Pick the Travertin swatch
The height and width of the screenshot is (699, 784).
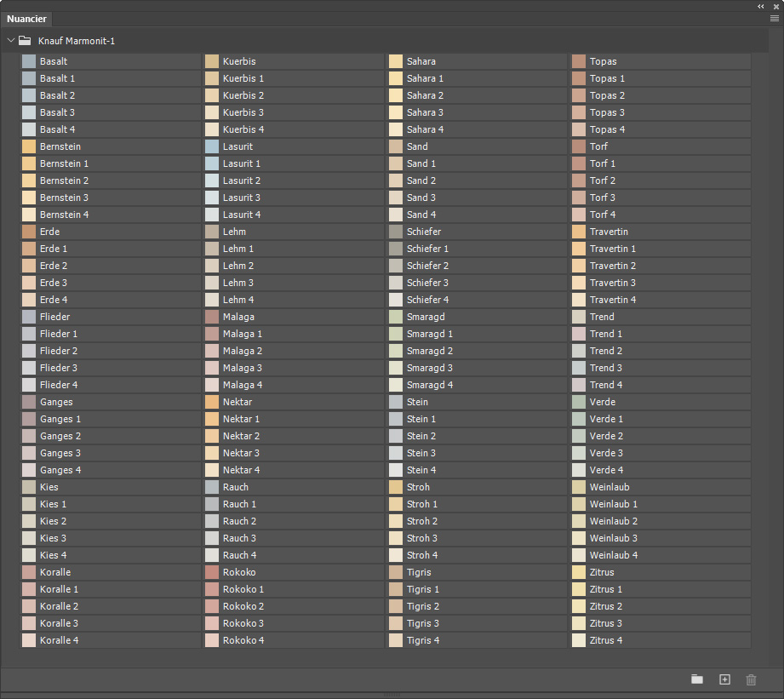point(579,232)
